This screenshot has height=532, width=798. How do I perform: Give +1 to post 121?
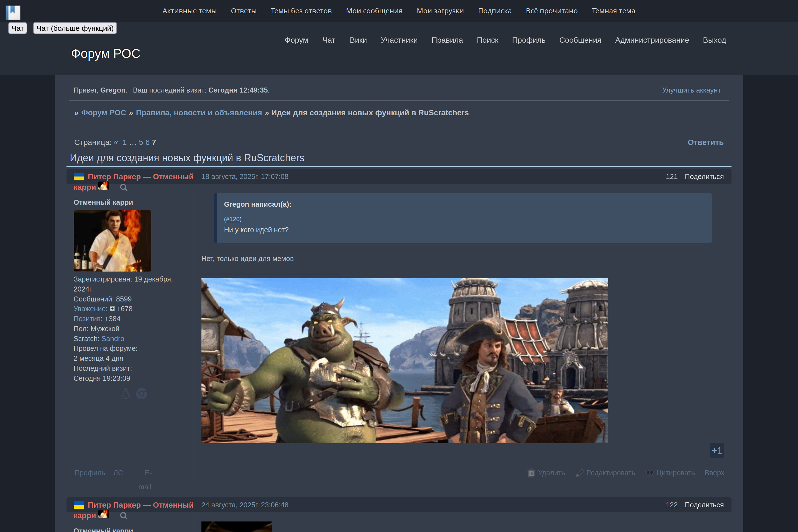tap(717, 450)
